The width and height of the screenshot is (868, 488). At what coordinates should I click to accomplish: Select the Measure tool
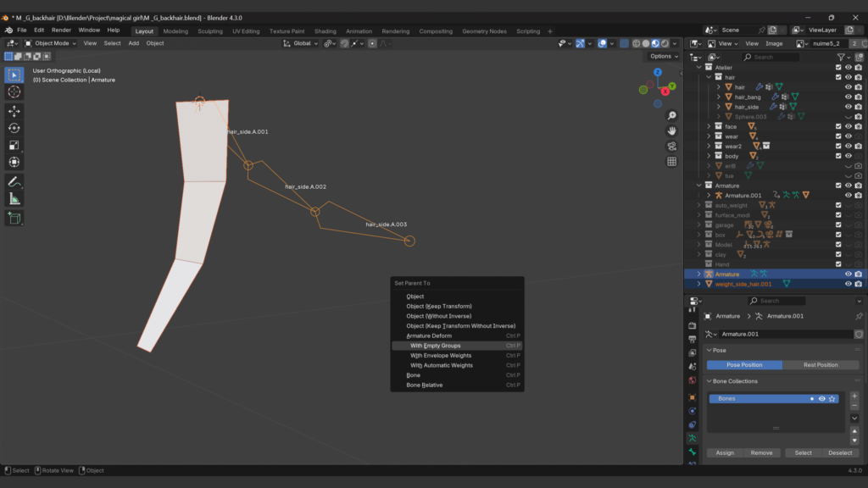(x=14, y=199)
